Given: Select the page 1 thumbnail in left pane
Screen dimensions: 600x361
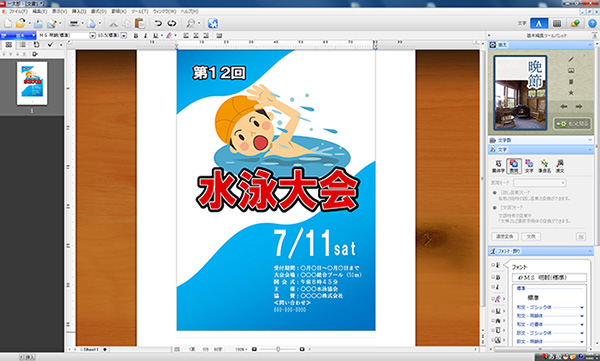Looking at the screenshot, I should [32, 83].
